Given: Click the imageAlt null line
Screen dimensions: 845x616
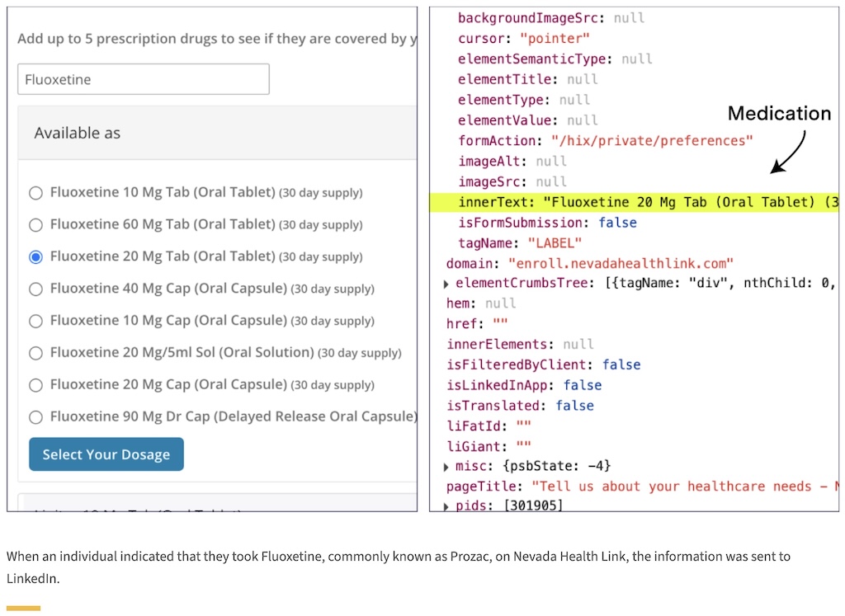Looking at the screenshot, I should point(512,162).
